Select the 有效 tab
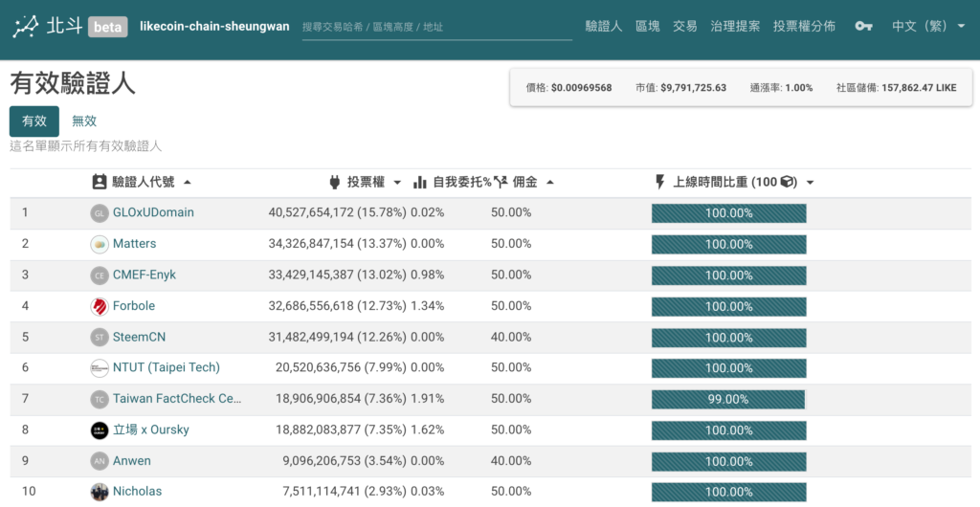The image size is (980, 507). click(x=34, y=121)
